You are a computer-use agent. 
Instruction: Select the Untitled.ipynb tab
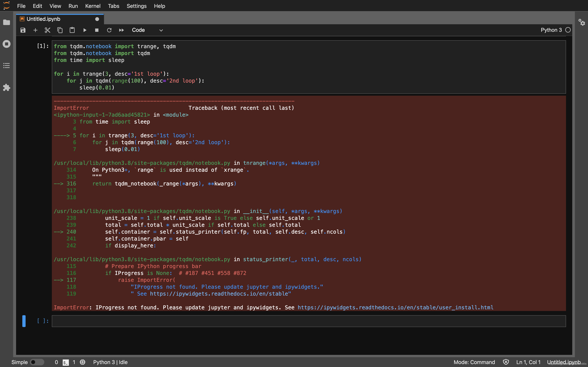tap(43, 19)
